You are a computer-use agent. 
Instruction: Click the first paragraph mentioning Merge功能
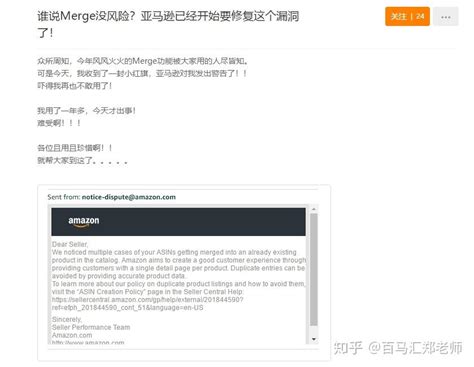point(143,61)
